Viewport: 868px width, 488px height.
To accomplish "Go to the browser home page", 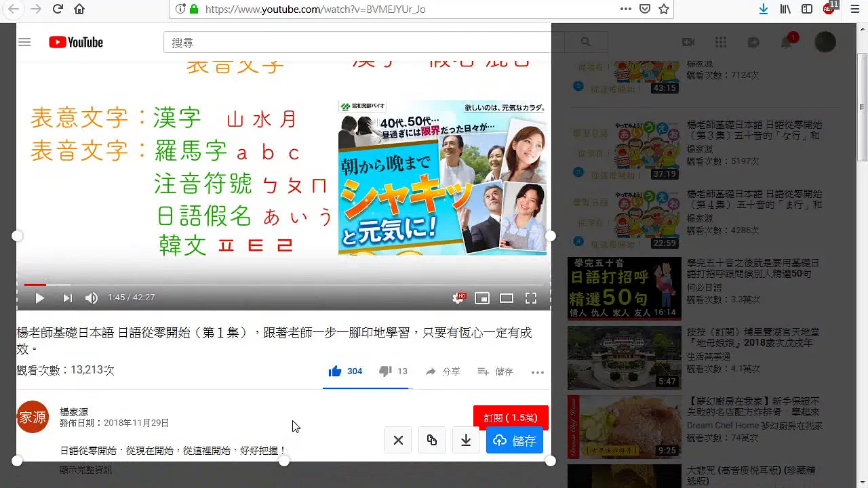I will (79, 9).
